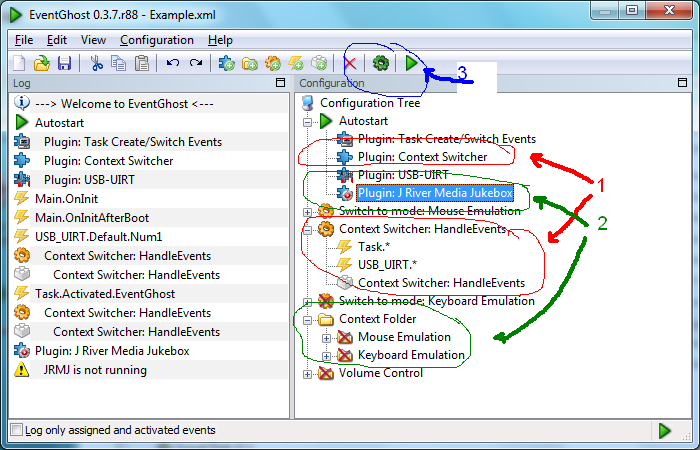Click the Undo arrow icon
This screenshot has height=450, width=700.
pos(172,63)
